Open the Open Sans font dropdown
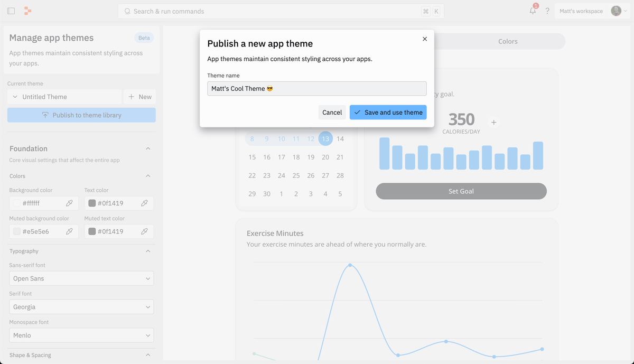 [x=81, y=278]
